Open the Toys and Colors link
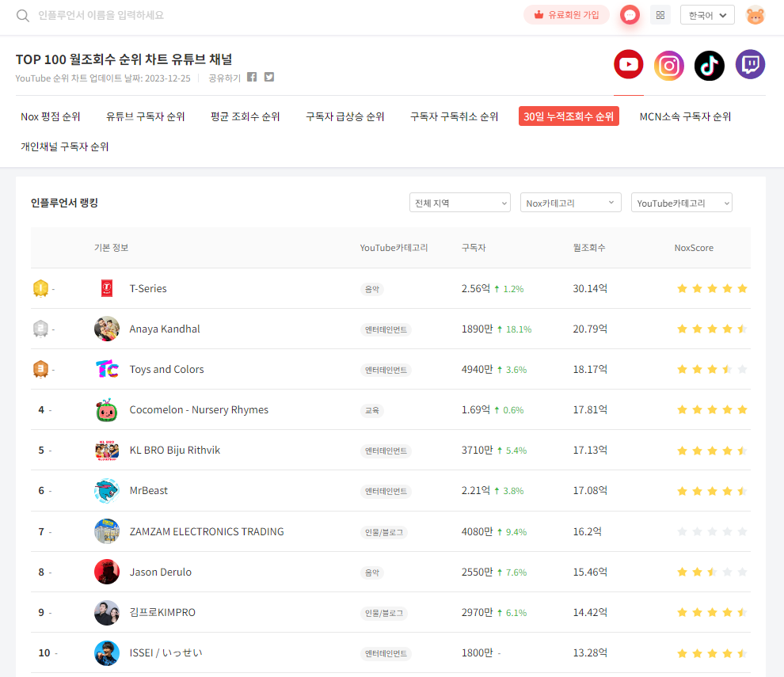Image resolution: width=784 pixels, height=677 pixels. (166, 370)
